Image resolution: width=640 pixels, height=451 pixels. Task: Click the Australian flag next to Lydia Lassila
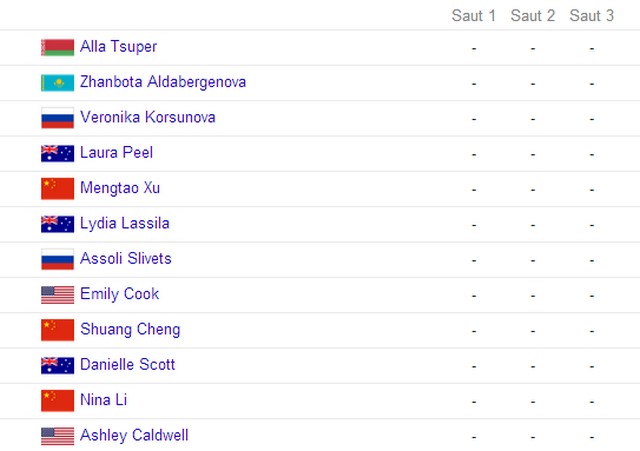point(58,224)
